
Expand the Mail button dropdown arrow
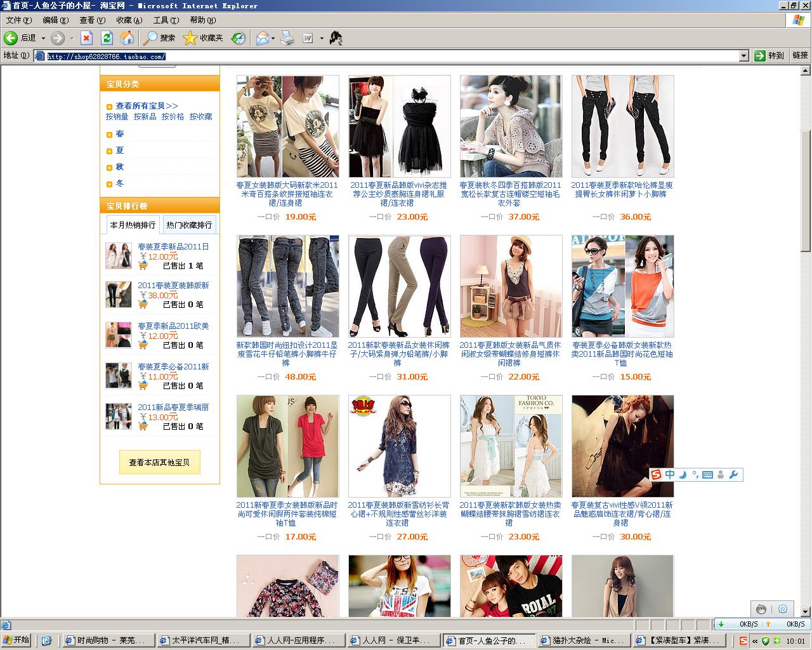pyautogui.click(x=273, y=38)
